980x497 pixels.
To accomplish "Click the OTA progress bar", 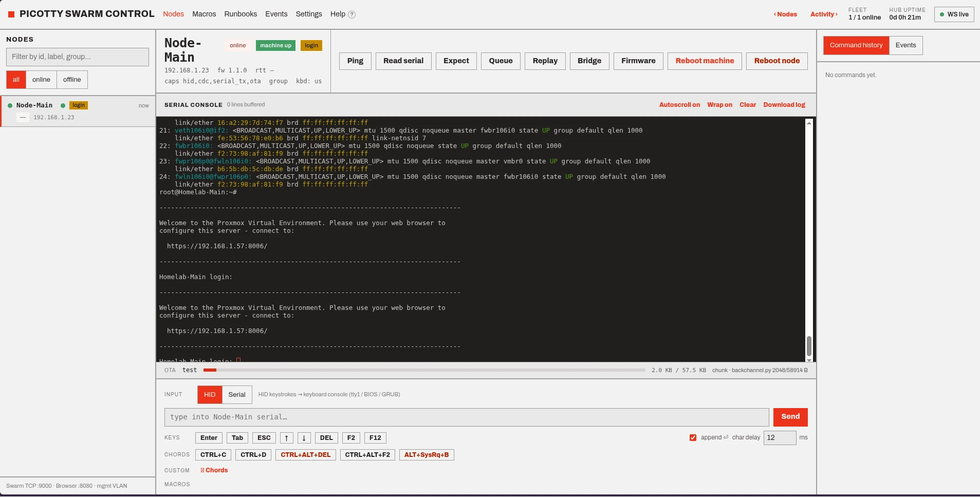I will pos(424,370).
